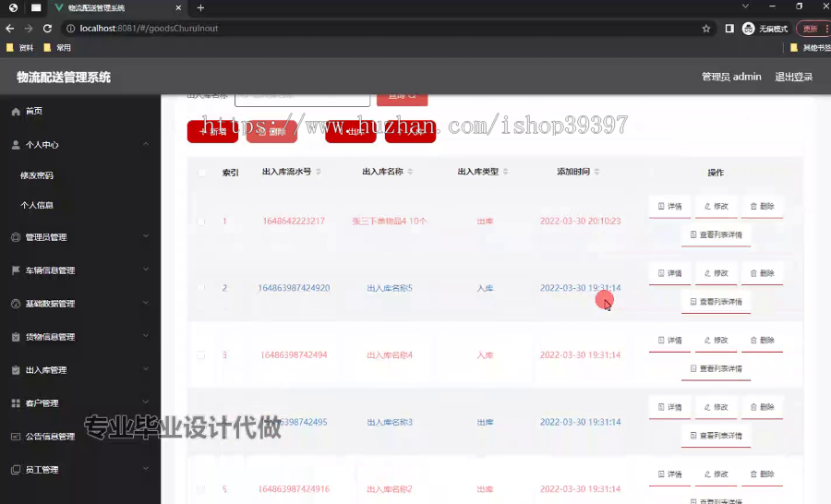Open the 常用 bookmarks folder
This screenshot has width=831, height=504.
[57, 48]
